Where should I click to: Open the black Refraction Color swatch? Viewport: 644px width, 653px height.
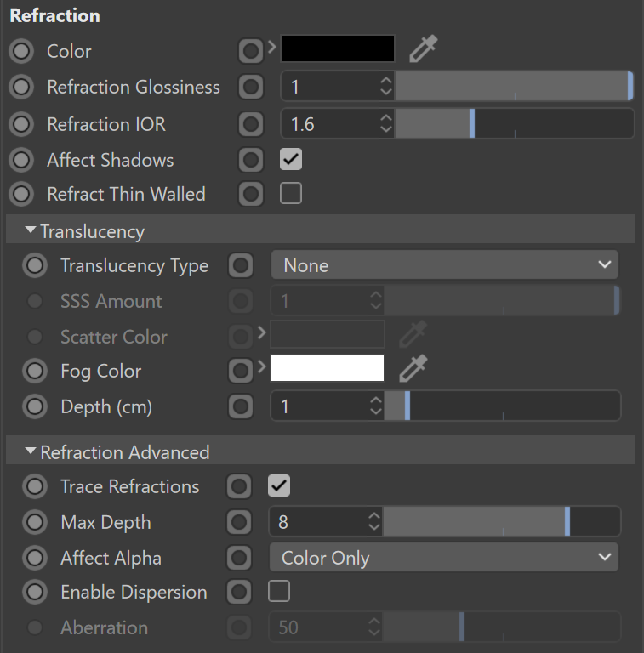338,48
